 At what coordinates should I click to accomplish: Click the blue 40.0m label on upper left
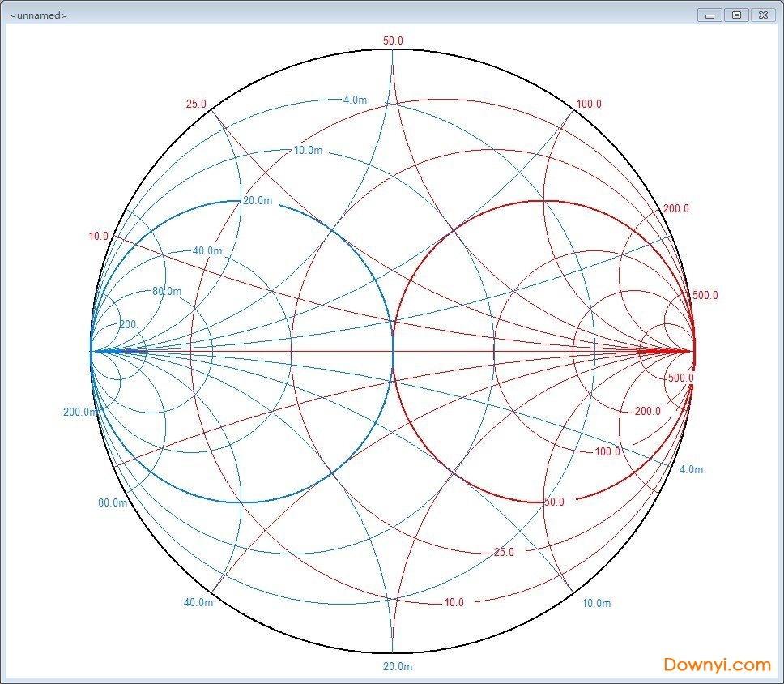pyautogui.click(x=207, y=251)
